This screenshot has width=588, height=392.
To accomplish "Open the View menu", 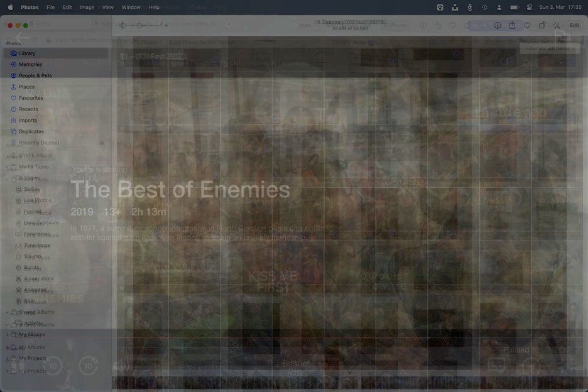I will pos(107,7).
